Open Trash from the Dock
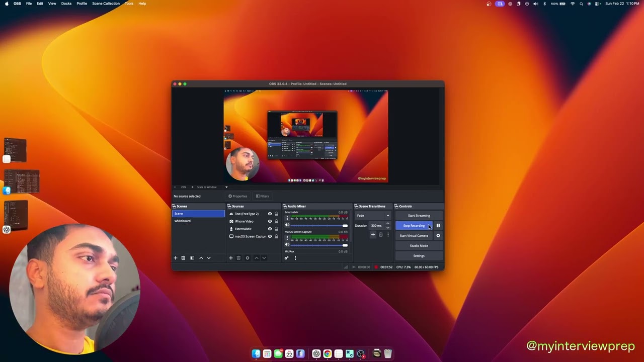Viewport: 644px width, 362px height. [388, 354]
